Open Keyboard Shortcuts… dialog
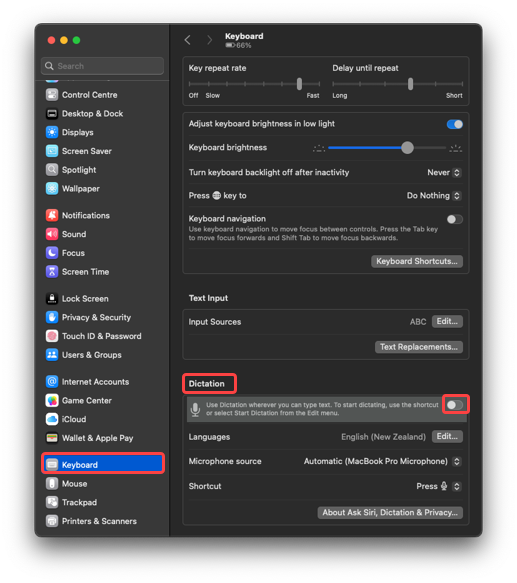 click(417, 261)
